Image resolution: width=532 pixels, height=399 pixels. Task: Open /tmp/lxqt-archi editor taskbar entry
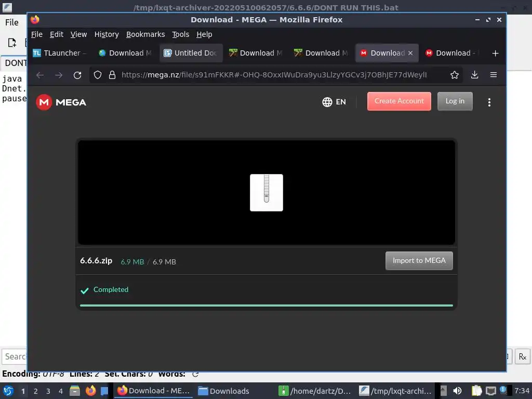pyautogui.click(x=395, y=391)
